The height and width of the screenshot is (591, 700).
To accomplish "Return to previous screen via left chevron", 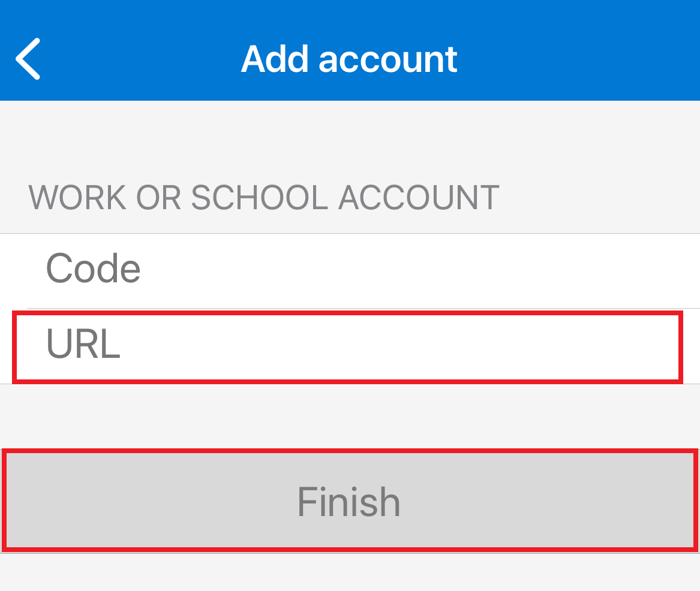I will point(28,59).
